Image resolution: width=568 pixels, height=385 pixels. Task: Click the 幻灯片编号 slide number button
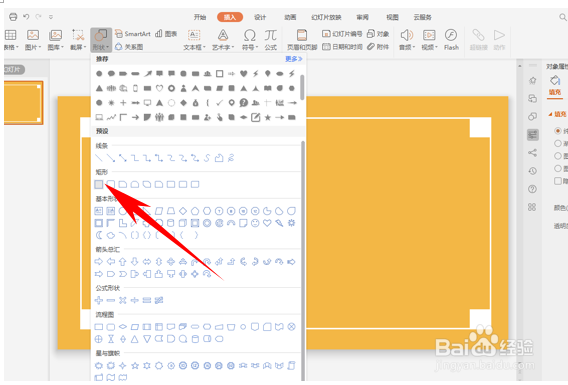coord(342,34)
